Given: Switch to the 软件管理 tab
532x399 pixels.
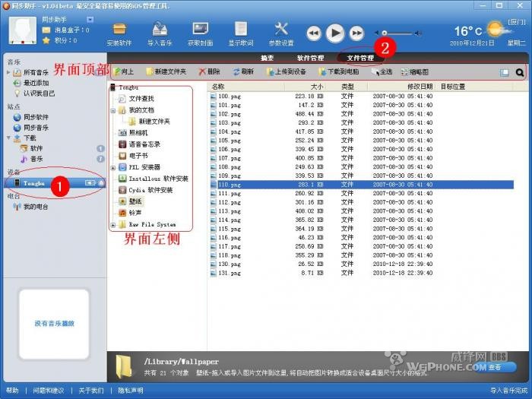Looking at the screenshot, I should (x=310, y=58).
